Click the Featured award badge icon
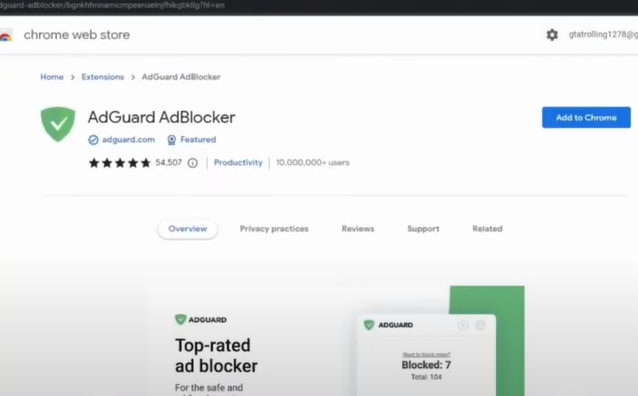 click(x=172, y=140)
